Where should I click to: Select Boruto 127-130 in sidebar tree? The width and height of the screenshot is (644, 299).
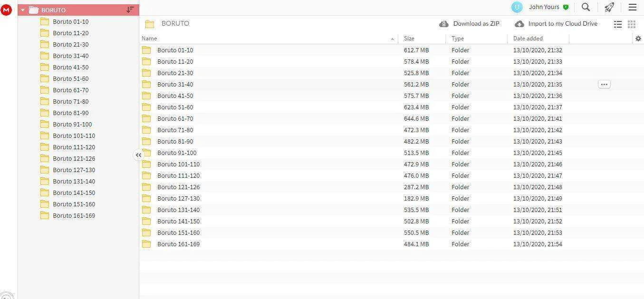click(74, 170)
